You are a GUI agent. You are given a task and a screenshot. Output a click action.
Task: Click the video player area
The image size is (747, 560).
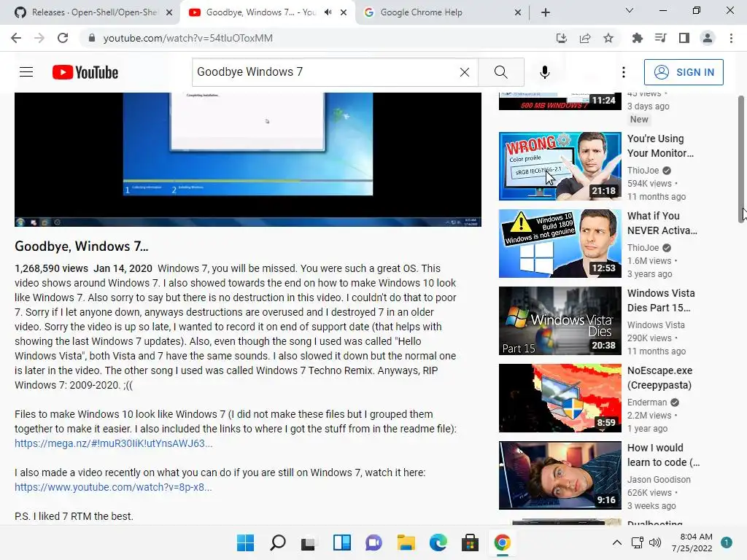coord(248,159)
